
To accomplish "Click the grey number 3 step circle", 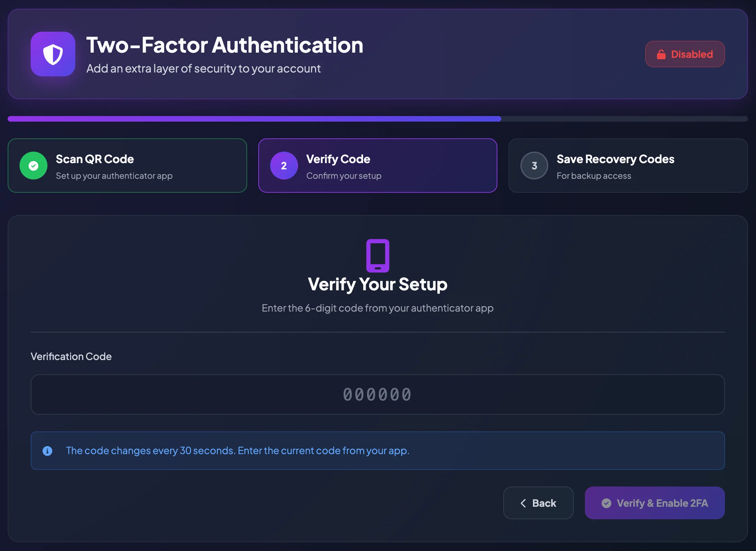I will [x=534, y=166].
